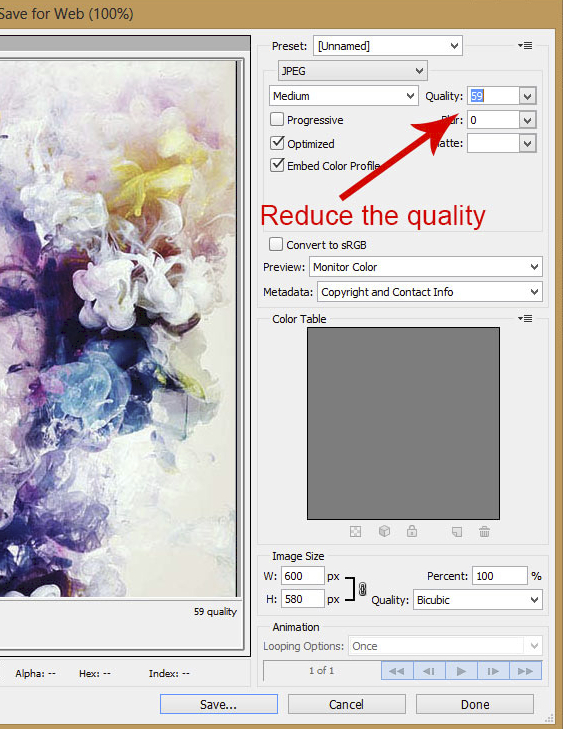Open the Preview Monitor Color dropdown
The height and width of the screenshot is (729, 563).
click(x=426, y=267)
